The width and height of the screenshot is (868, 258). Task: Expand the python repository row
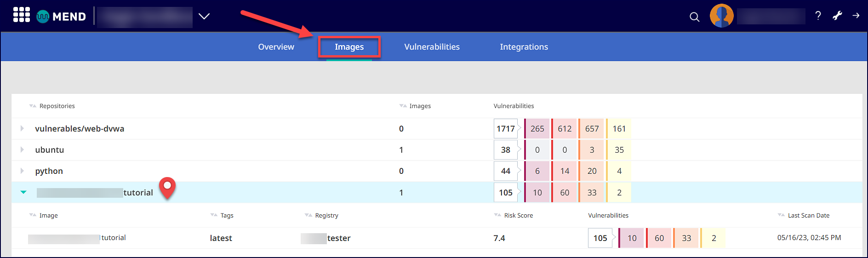(x=22, y=171)
